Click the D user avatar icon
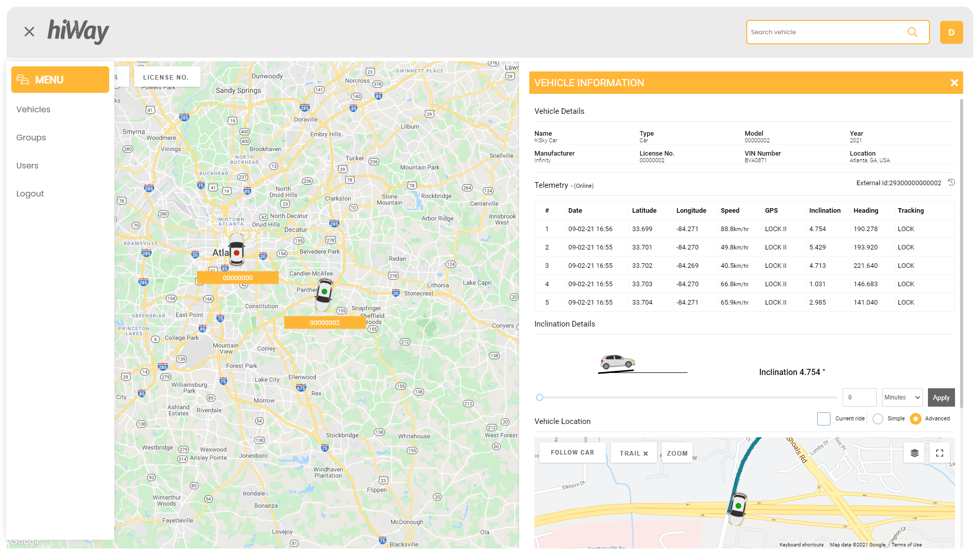 point(951,32)
